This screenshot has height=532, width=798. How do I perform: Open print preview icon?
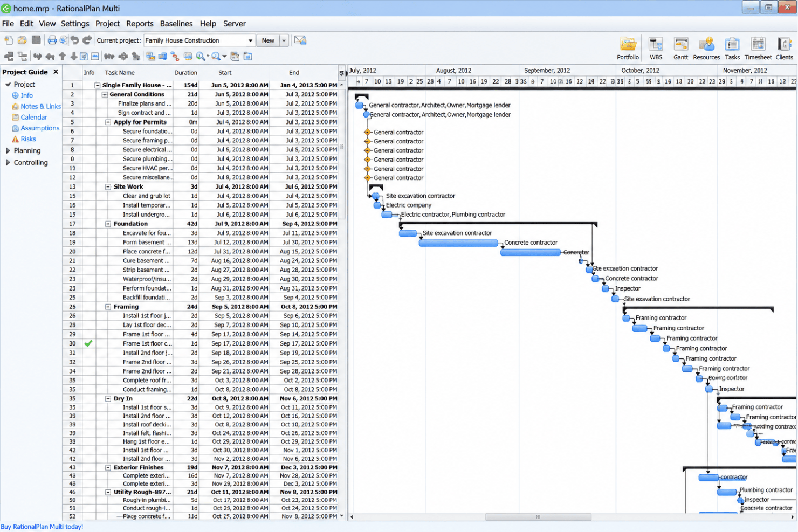tap(64, 40)
